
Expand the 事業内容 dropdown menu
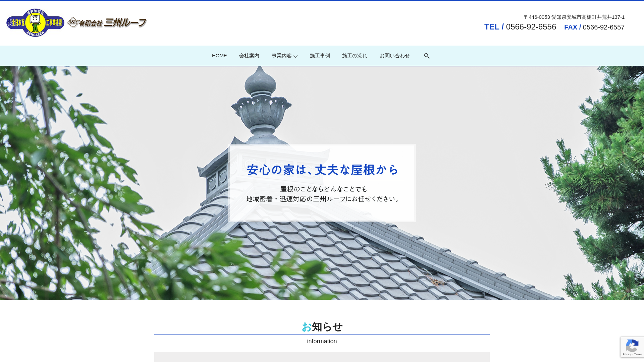[x=282, y=56]
